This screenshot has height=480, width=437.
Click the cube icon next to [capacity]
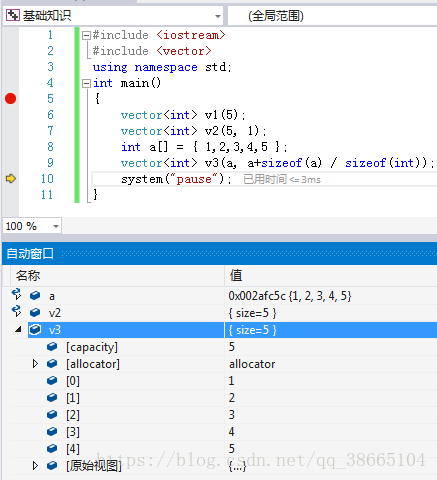click(x=52, y=347)
